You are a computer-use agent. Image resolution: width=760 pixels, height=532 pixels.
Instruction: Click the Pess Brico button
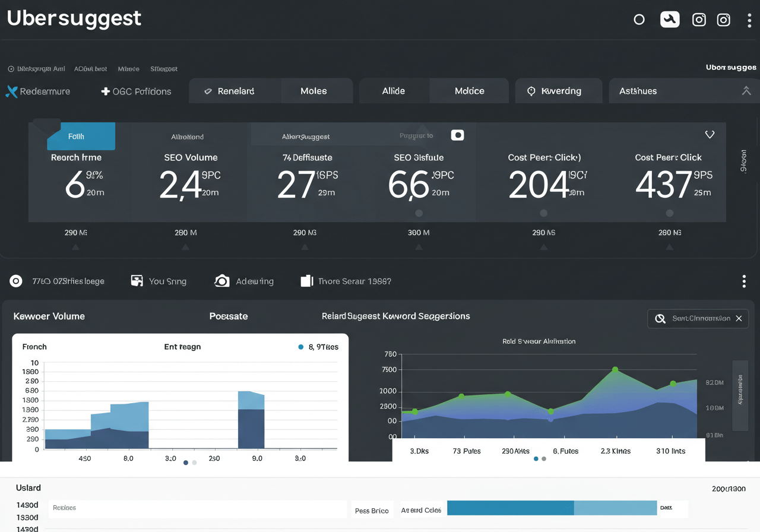point(372,511)
